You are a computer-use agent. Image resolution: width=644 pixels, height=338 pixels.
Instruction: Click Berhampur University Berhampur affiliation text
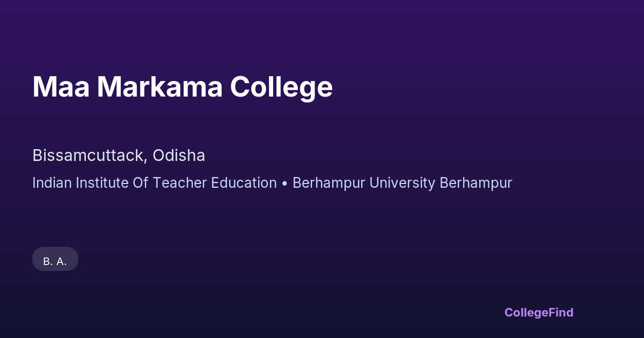(x=402, y=183)
